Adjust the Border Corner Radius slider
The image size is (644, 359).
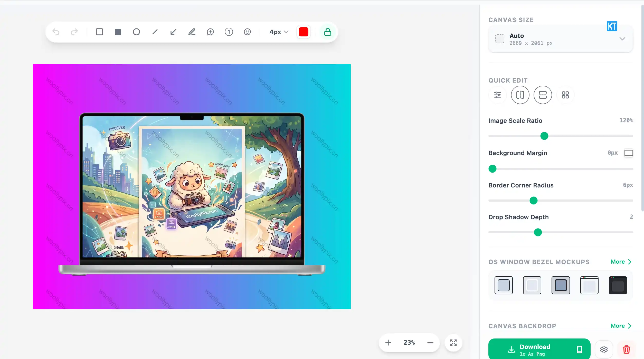pyautogui.click(x=534, y=201)
